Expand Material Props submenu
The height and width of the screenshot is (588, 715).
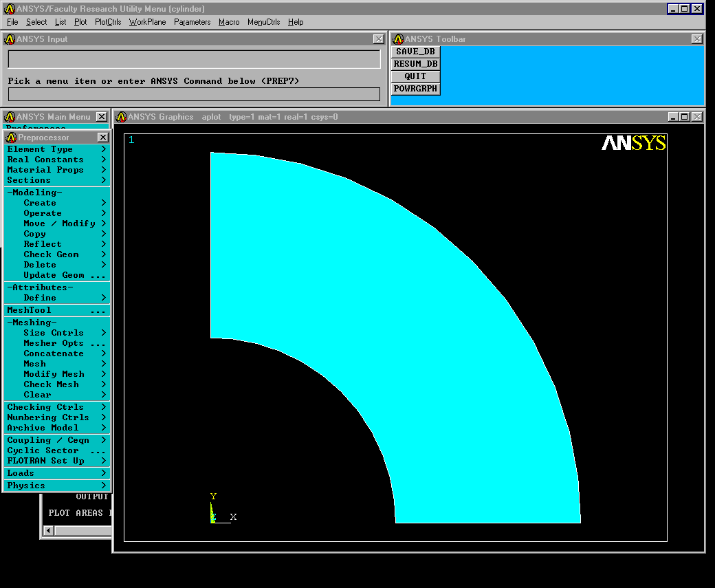57,170
